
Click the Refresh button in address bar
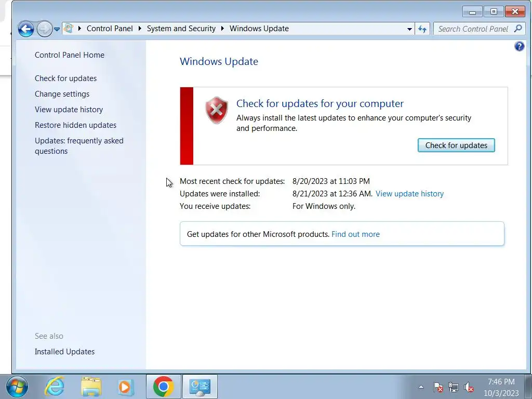(422, 29)
